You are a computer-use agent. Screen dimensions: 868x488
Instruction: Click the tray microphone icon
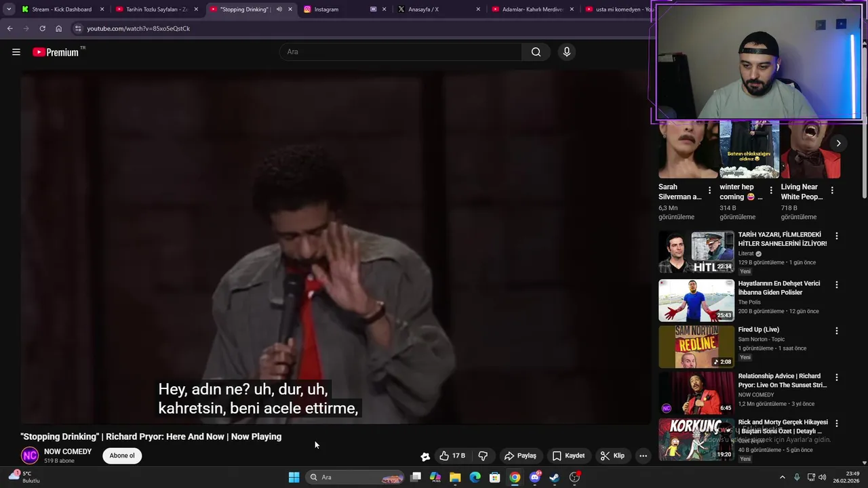pyautogui.click(x=797, y=477)
